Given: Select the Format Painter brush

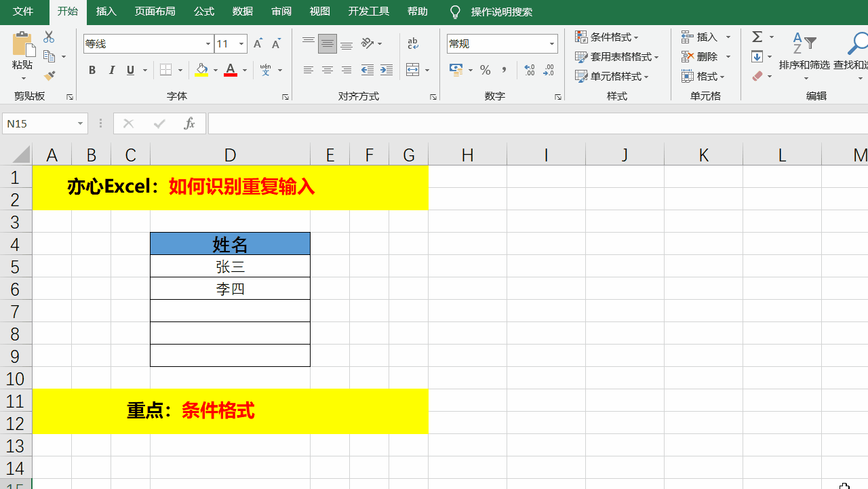Looking at the screenshot, I should coord(49,76).
